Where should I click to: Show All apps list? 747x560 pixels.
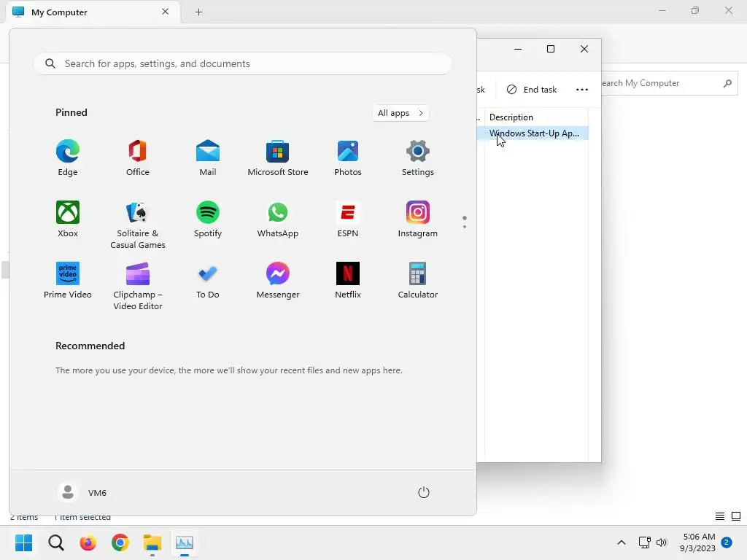click(x=400, y=113)
